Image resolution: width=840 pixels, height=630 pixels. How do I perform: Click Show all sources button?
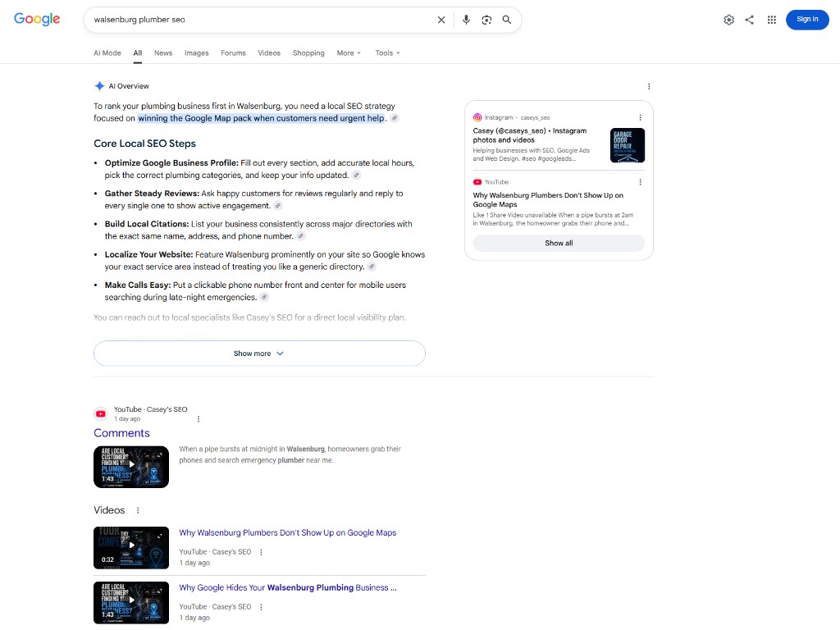pyautogui.click(x=559, y=243)
